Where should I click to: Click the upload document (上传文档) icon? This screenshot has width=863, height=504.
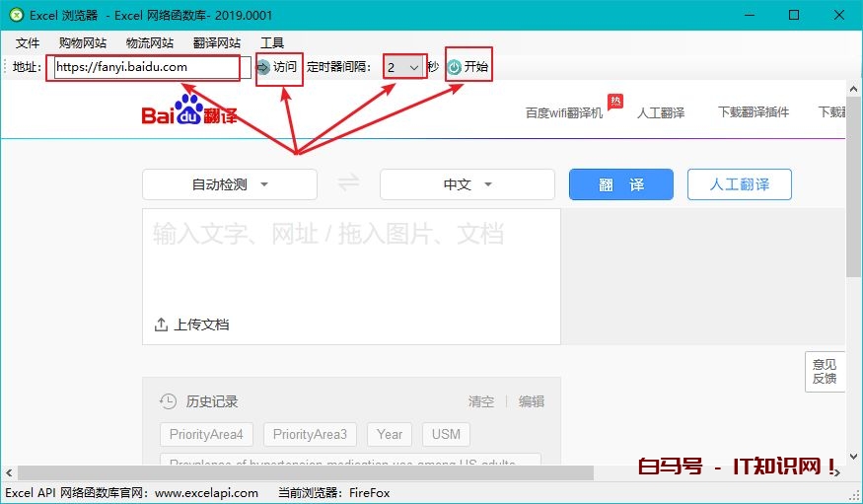162,324
